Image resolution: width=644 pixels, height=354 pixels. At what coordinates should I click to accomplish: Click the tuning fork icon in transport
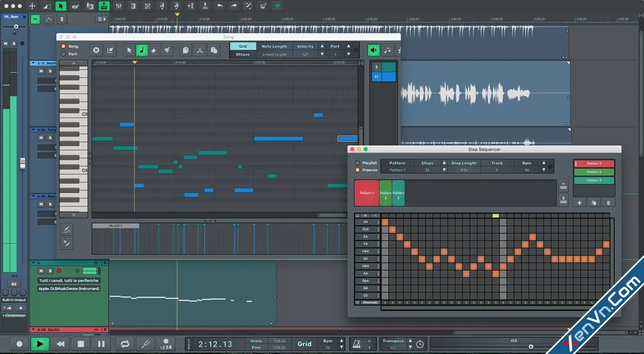tap(145, 344)
